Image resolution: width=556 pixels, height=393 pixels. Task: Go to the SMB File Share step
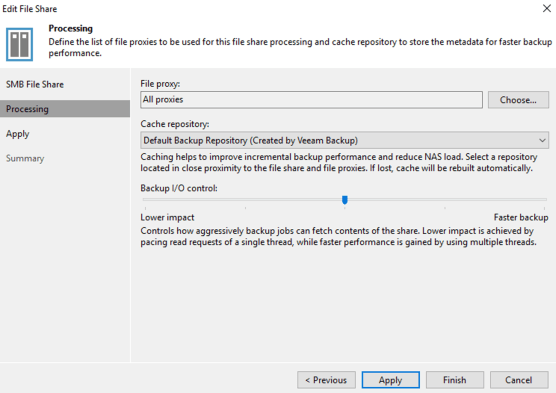(x=35, y=84)
